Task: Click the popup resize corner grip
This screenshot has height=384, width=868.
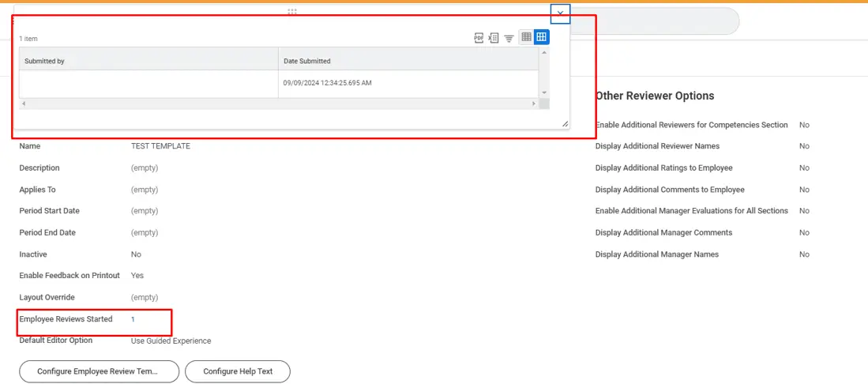Action: 565,123
